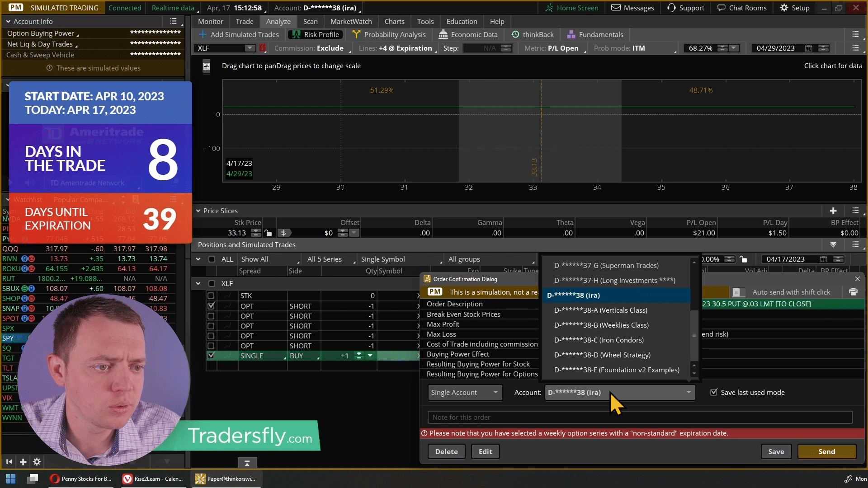Image resolution: width=868 pixels, height=488 pixels.
Task: Open the All 5 Series dropdown
Action: (330, 259)
